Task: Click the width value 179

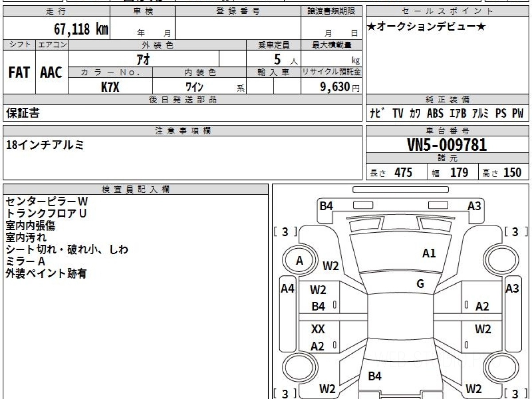Action: 459,172
